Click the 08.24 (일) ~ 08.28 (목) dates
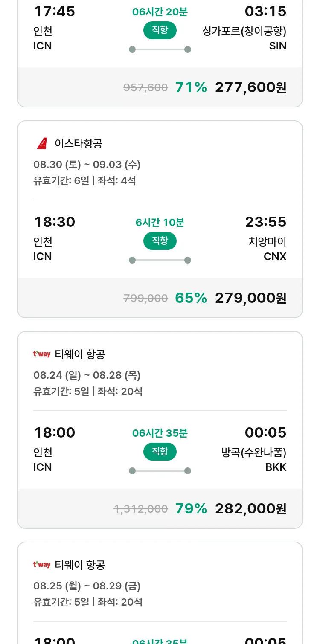The height and width of the screenshot is (644, 320). pos(87,375)
